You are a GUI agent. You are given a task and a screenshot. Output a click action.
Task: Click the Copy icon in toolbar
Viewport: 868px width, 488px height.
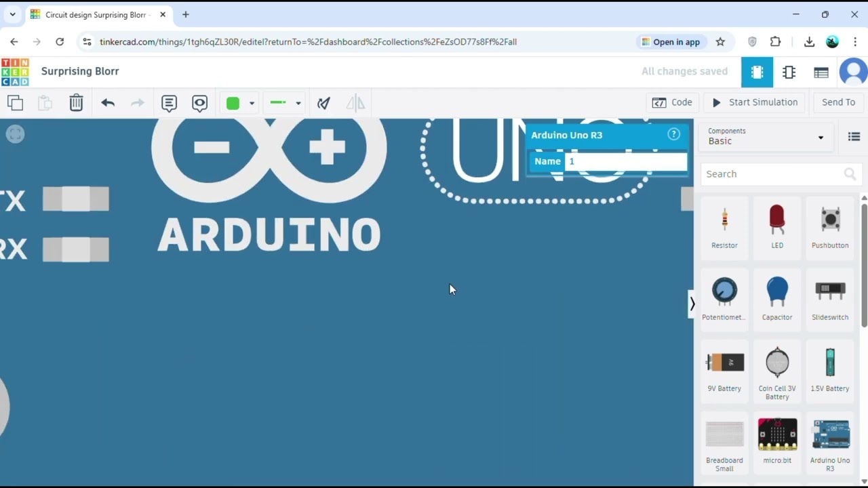15,103
